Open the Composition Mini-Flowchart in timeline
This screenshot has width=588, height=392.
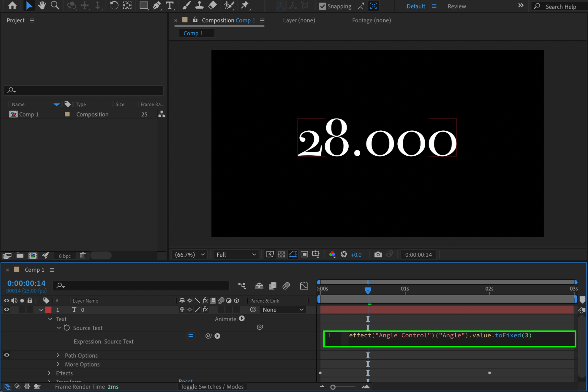point(242,286)
